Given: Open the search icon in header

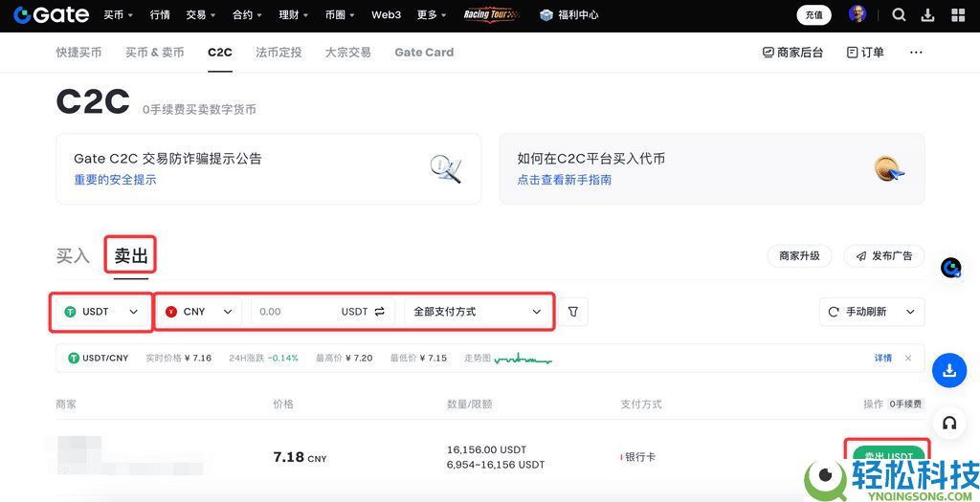Looking at the screenshot, I should click(x=899, y=15).
